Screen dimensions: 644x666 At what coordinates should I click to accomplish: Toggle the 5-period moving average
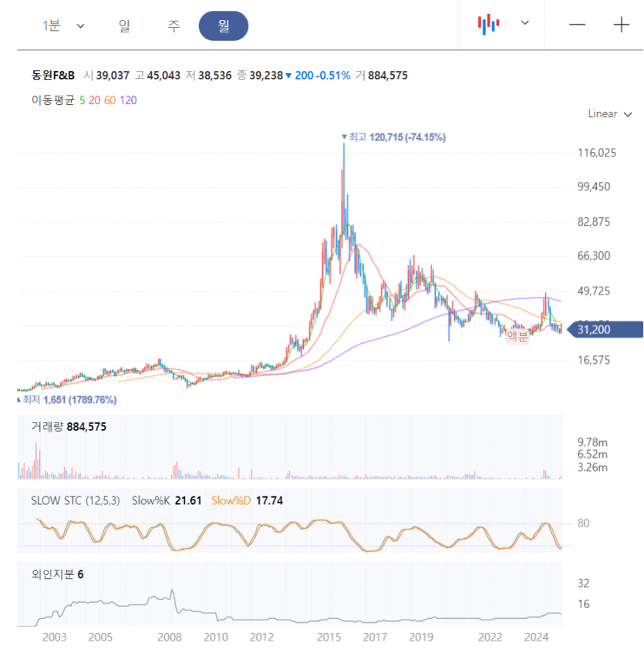82,100
